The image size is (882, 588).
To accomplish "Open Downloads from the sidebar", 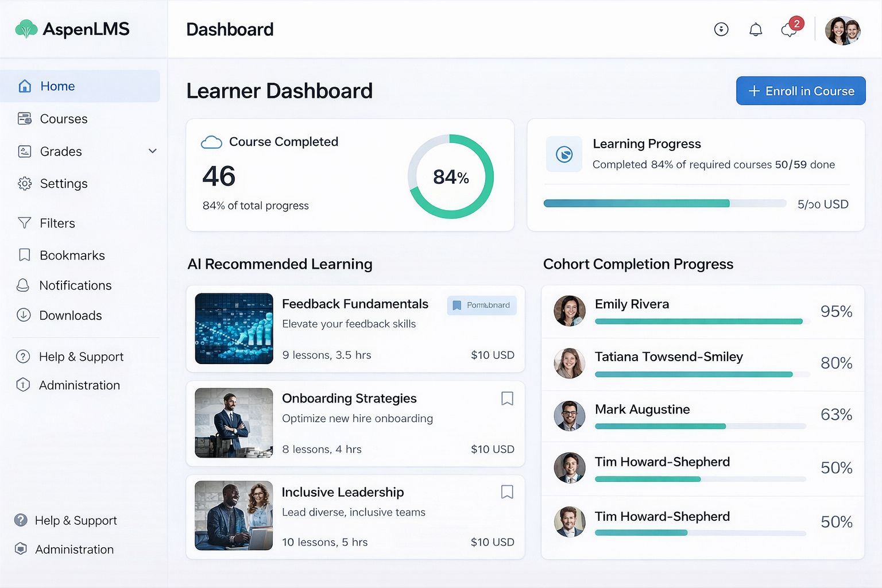I will point(70,315).
